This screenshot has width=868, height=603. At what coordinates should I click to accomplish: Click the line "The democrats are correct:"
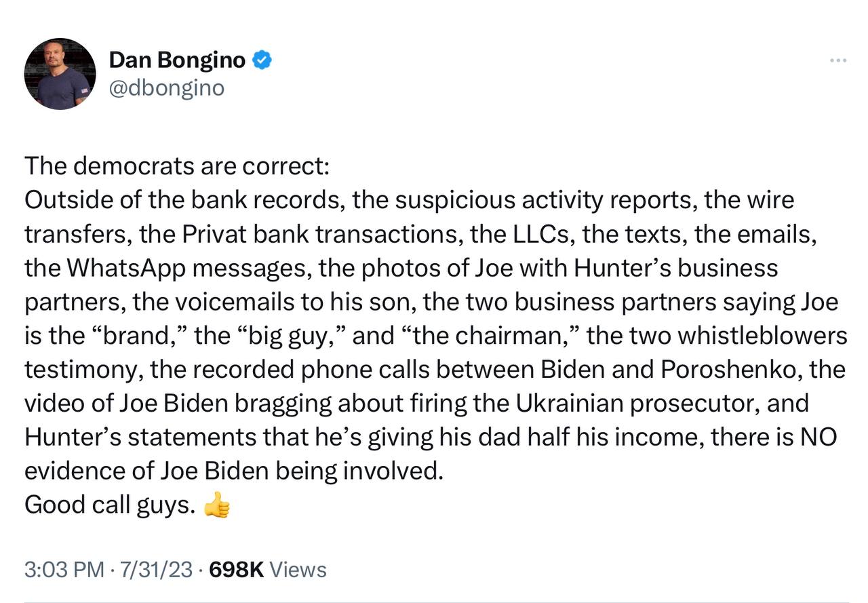coord(176,166)
